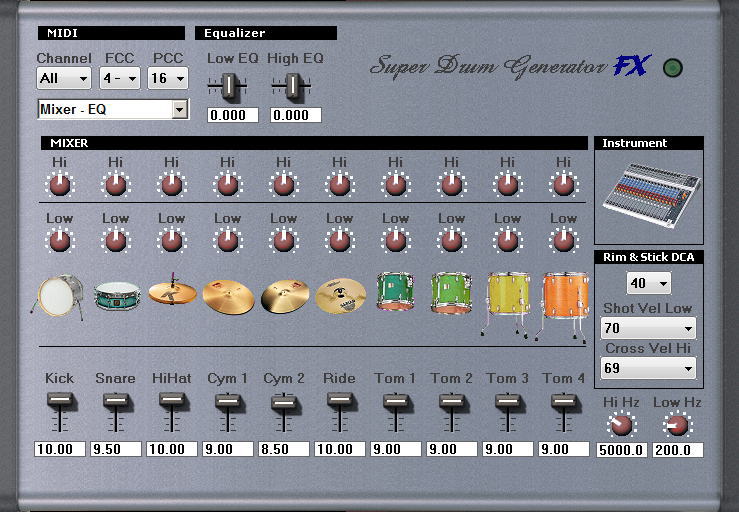Viewport: 739px width, 512px height.
Task: Click the Snare channel Low knob
Action: [x=115, y=240]
